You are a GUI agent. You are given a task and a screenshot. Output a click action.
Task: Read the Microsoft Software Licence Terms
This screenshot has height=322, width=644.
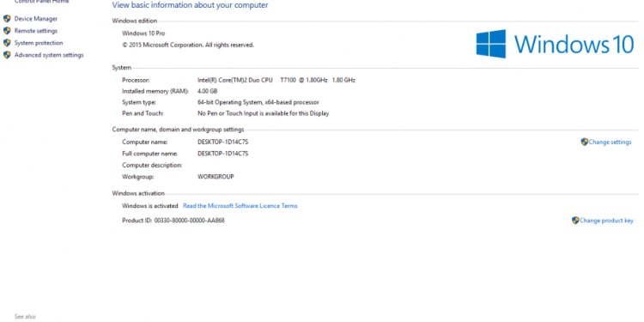(240, 206)
